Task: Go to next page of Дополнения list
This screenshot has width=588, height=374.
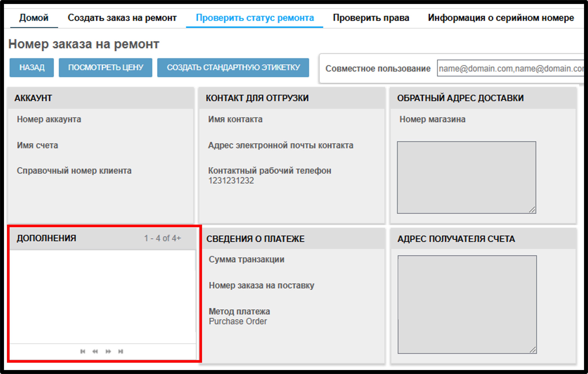Action: click(x=108, y=351)
